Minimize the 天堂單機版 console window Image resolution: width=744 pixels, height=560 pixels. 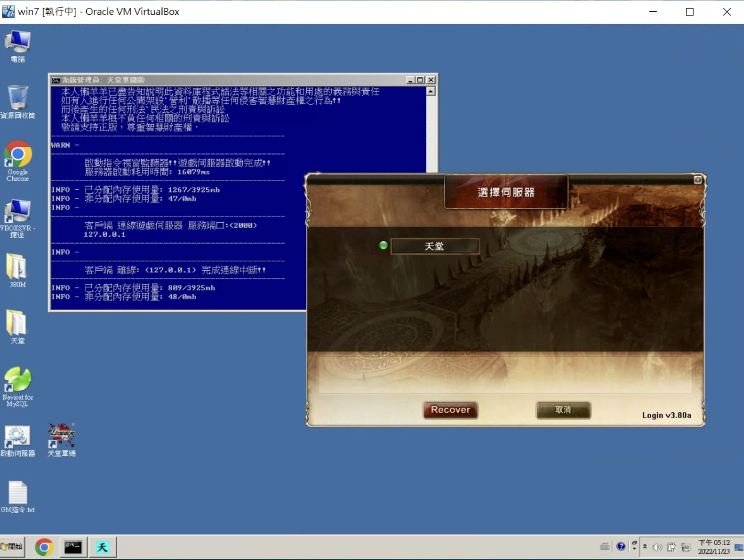[410, 80]
